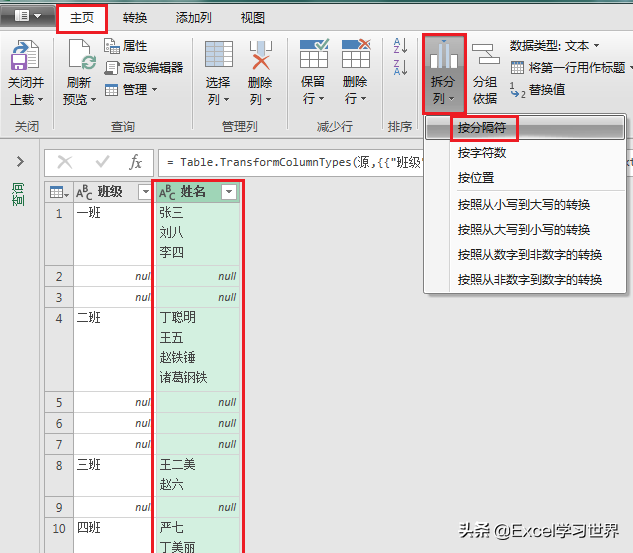Click the ABC type icon of 姓名 column
The width and height of the screenshot is (633, 553).
point(167,192)
